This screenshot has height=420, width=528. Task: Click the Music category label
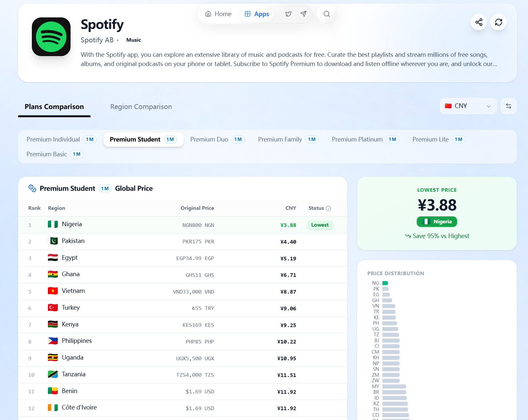pyautogui.click(x=134, y=40)
